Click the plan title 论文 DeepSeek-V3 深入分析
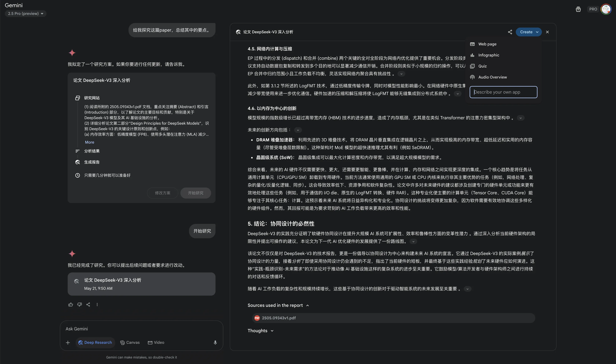 [102, 80]
